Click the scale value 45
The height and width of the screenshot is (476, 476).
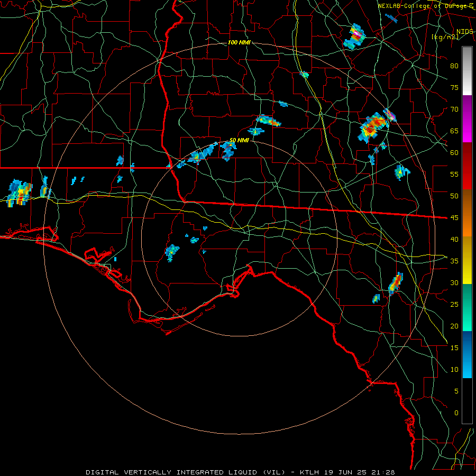[x=454, y=218]
